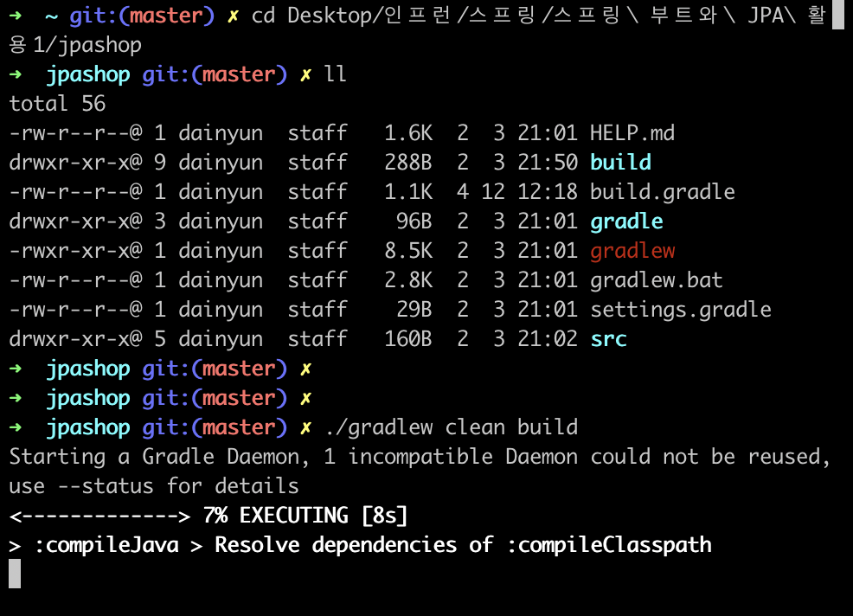
Task: Select the cyan gradle directory name
Action: [626, 222]
